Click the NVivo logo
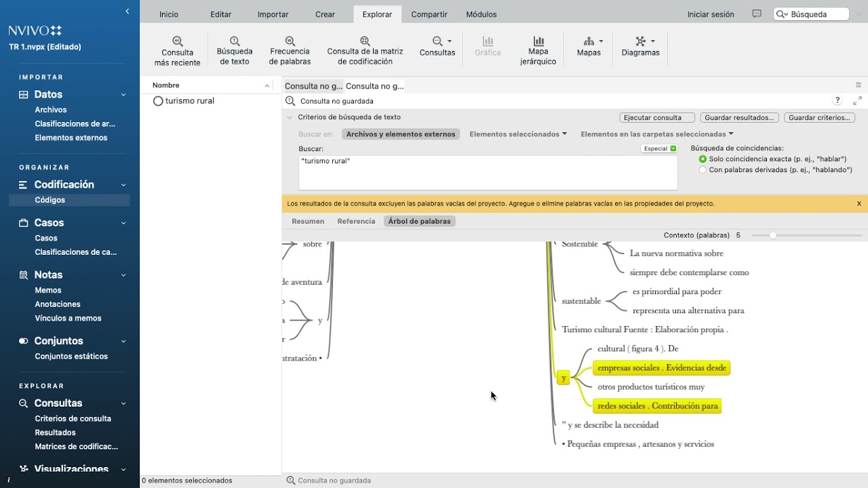The height and width of the screenshot is (488, 868). 35,30
